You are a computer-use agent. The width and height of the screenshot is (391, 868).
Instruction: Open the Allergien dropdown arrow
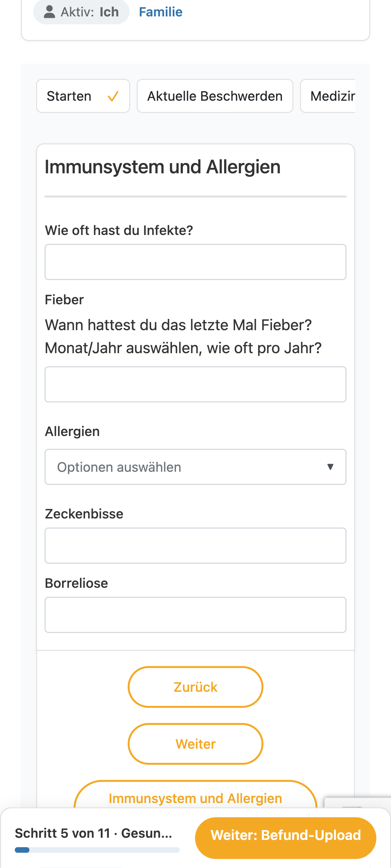[x=330, y=467]
